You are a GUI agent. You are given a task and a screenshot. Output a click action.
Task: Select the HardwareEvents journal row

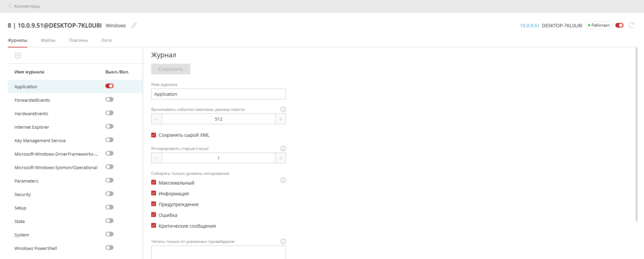[75, 114]
